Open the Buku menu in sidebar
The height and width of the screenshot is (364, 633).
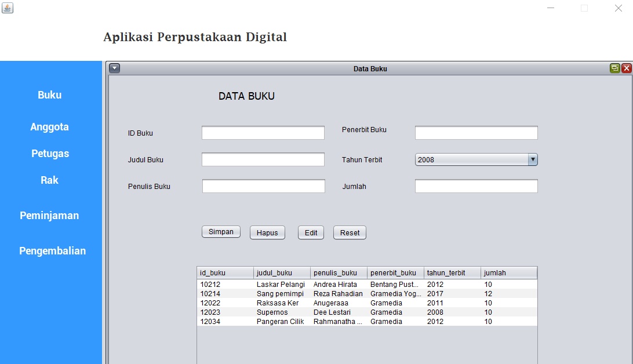[x=50, y=95]
